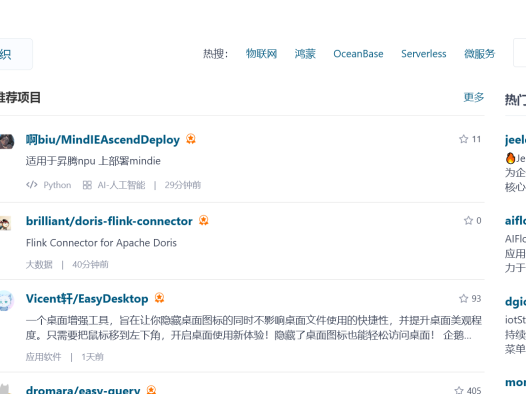Click the code icon next to Python
526x394 pixels.
32,185
